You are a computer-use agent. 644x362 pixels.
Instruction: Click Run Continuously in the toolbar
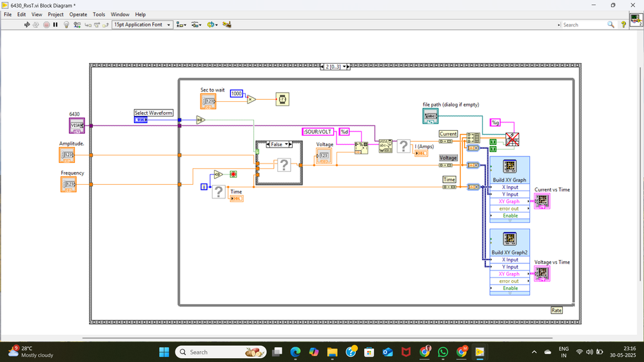pos(36,24)
